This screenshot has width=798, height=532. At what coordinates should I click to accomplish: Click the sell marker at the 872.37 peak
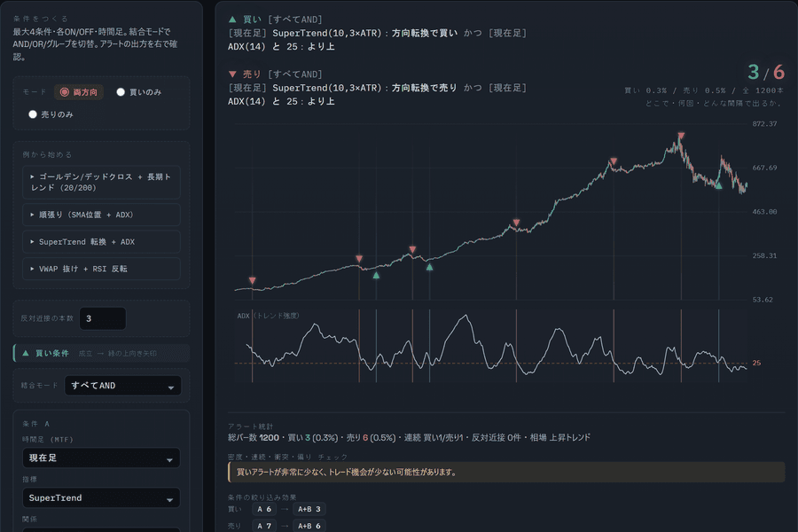click(681, 136)
